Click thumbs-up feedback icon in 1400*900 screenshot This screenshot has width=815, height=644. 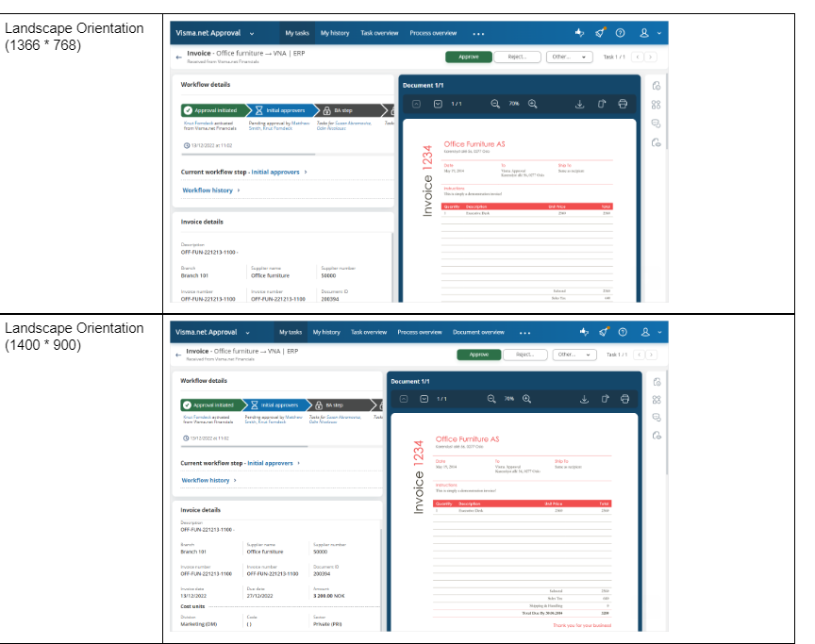[x=584, y=332]
